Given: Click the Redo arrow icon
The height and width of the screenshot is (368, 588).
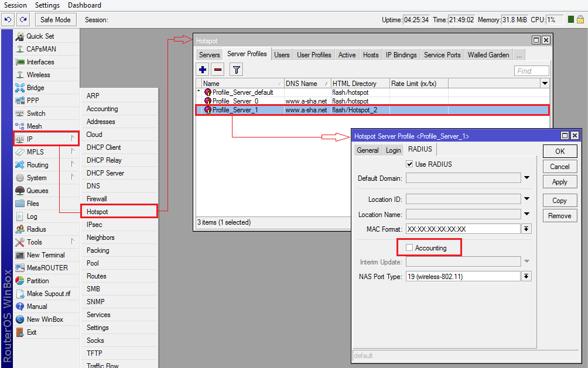Looking at the screenshot, I should click(22, 19).
